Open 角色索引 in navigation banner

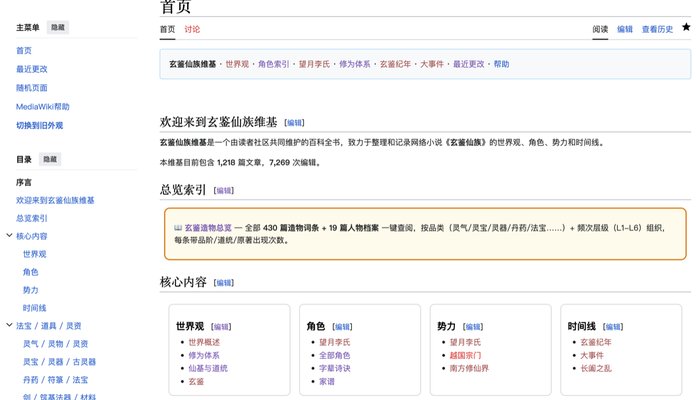tap(274, 64)
